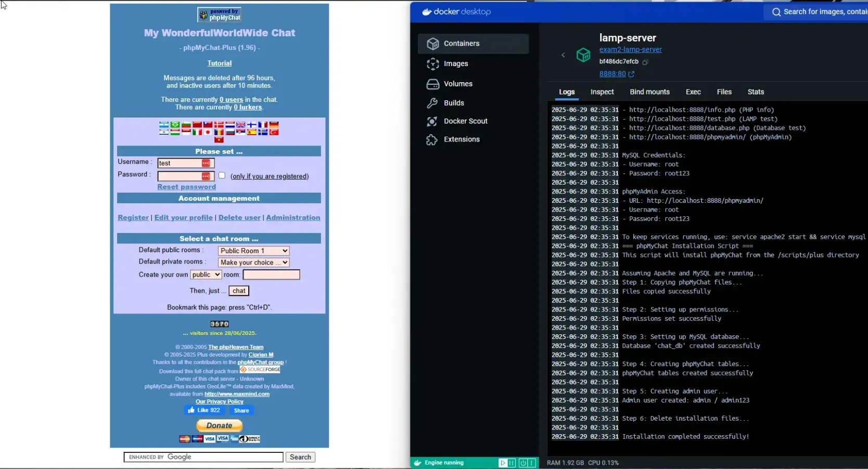The width and height of the screenshot is (868, 469).
Task: Open the Default public rooms dropdown
Action: pos(253,250)
